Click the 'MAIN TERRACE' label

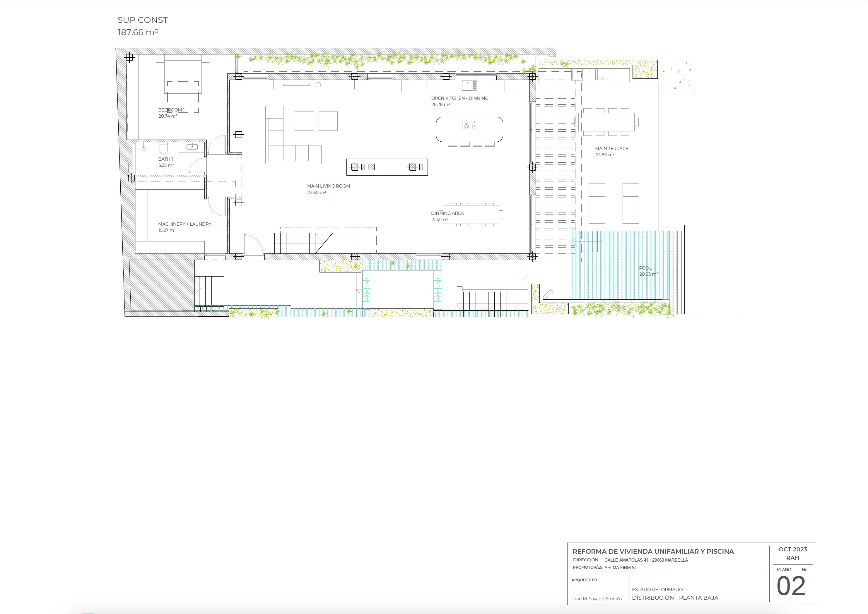(611, 149)
